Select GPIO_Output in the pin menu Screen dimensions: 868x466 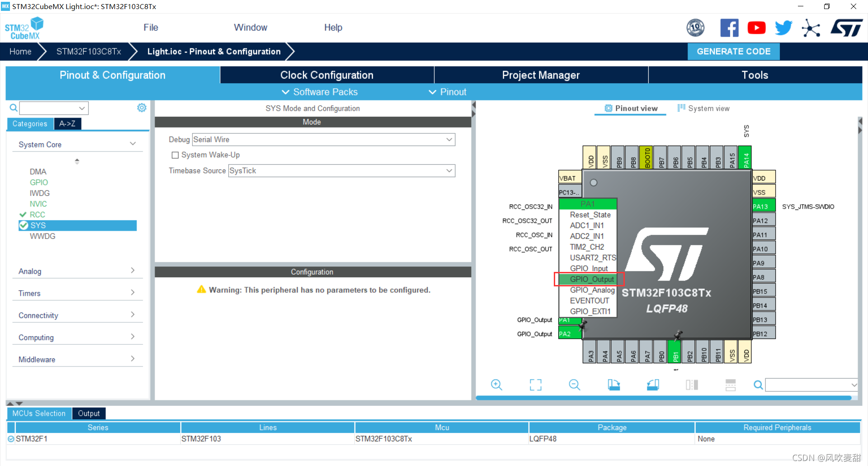point(589,279)
